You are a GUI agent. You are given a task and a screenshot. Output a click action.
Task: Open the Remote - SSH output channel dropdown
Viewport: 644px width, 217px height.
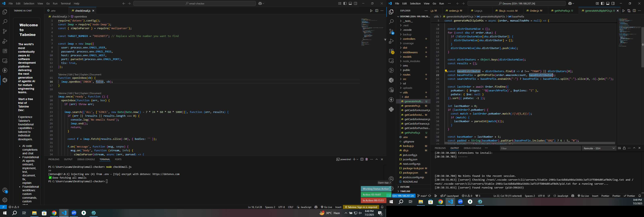coord(599,148)
